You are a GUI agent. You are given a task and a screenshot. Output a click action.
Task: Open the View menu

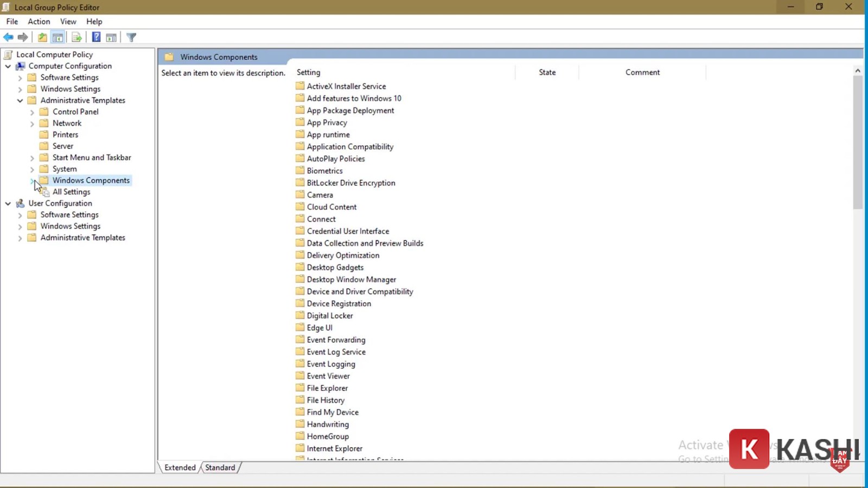click(x=68, y=21)
